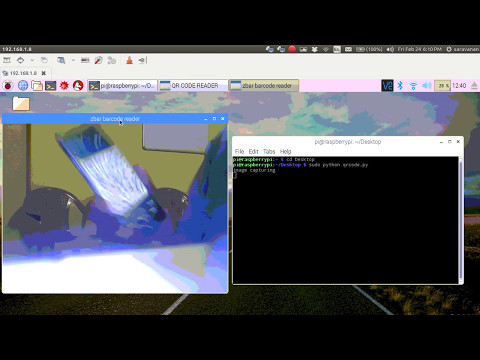This screenshot has width=480, height=360.
Task: Switch to zbar barcode reader taskbar entry
Action: [264, 86]
